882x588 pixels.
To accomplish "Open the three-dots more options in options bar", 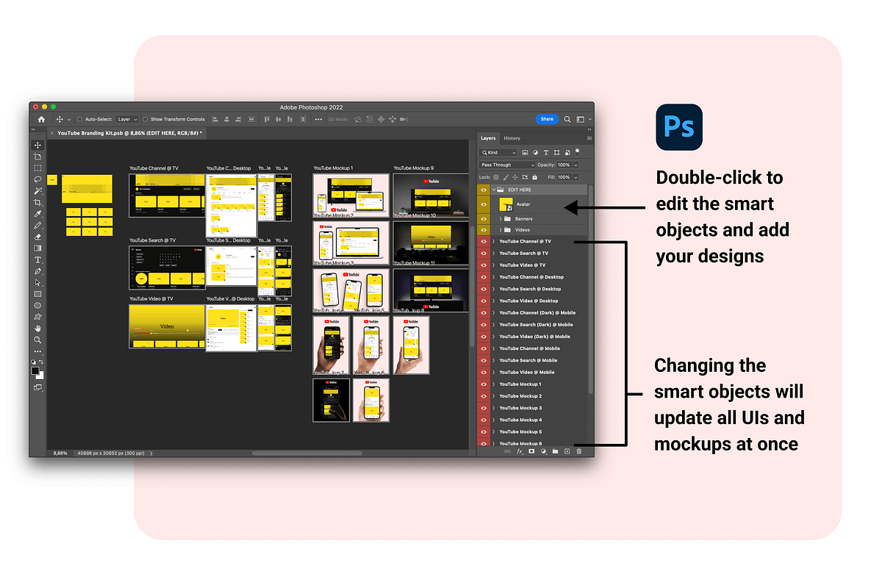I will coord(318,119).
